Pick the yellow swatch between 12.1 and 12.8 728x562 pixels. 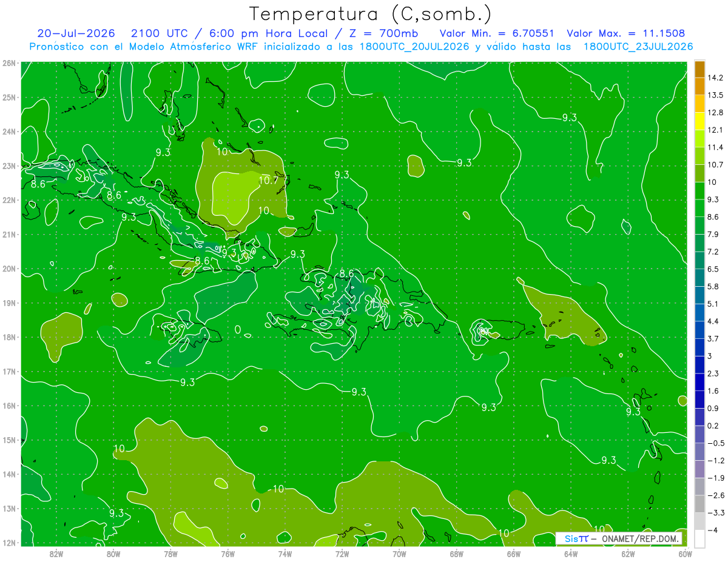(699, 121)
